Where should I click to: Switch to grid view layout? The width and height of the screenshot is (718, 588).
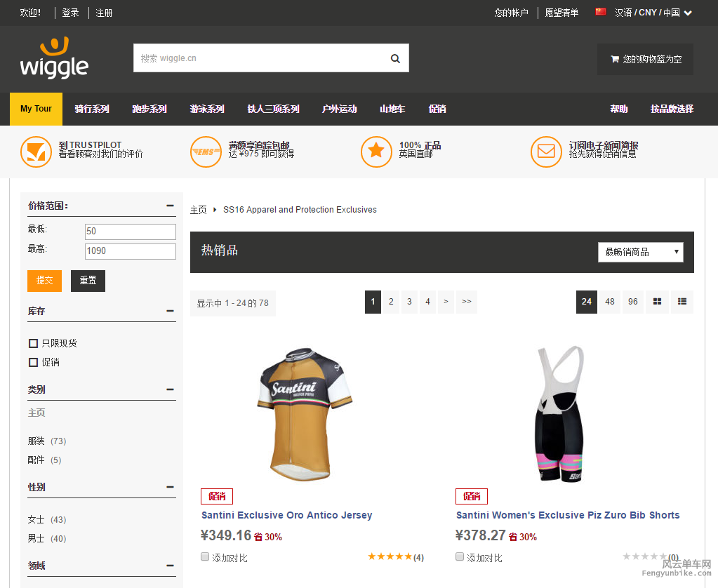(658, 302)
